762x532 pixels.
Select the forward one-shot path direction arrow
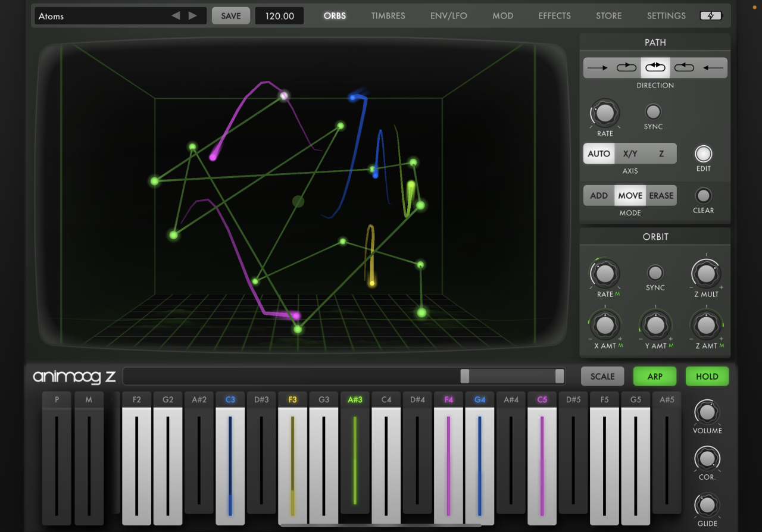coord(597,68)
